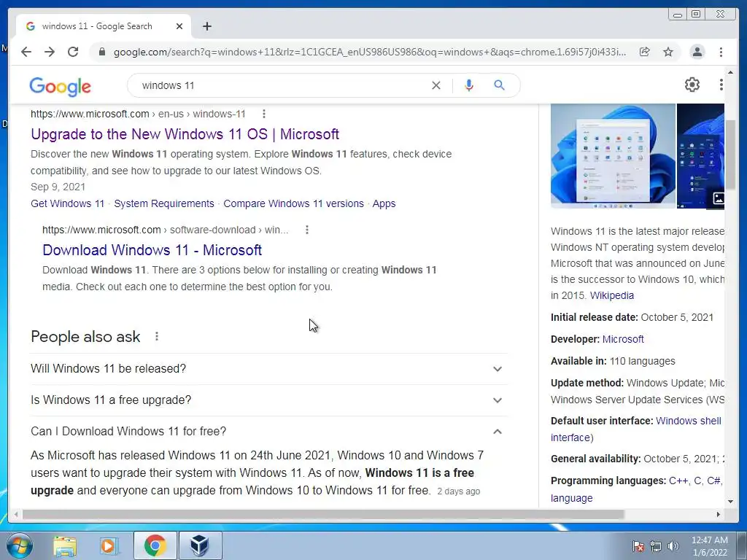This screenshot has height=560, width=747.
Task: Click the Action Center flag tray icon
Action: click(638, 546)
